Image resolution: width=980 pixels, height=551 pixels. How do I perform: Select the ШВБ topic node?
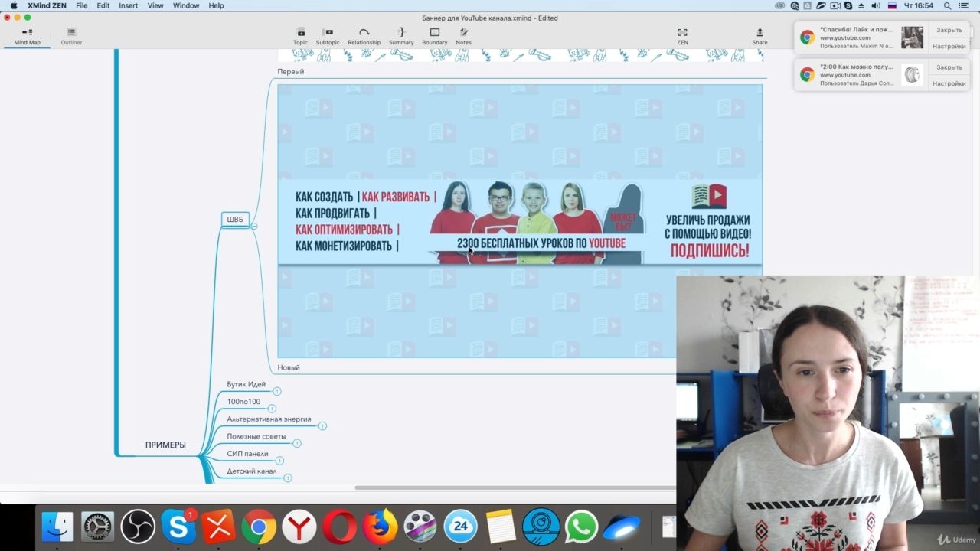pos(235,220)
